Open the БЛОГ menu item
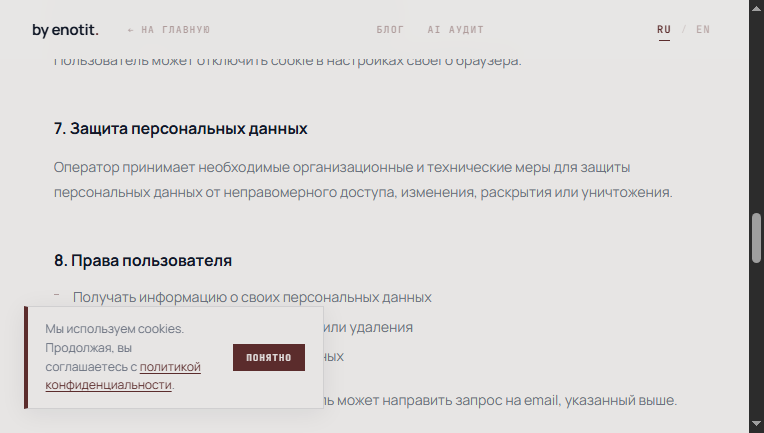The width and height of the screenshot is (764, 433). point(390,30)
